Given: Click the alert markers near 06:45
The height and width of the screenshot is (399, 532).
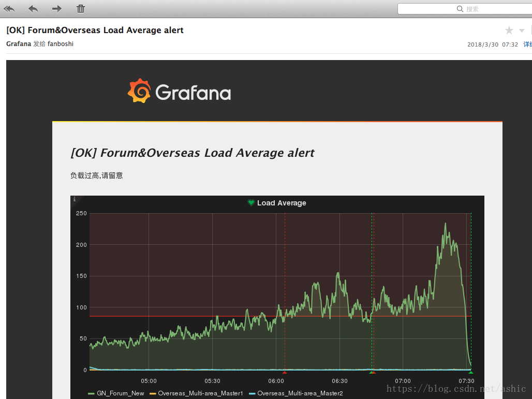Looking at the screenshot, I should pyautogui.click(x=373, y=372).
